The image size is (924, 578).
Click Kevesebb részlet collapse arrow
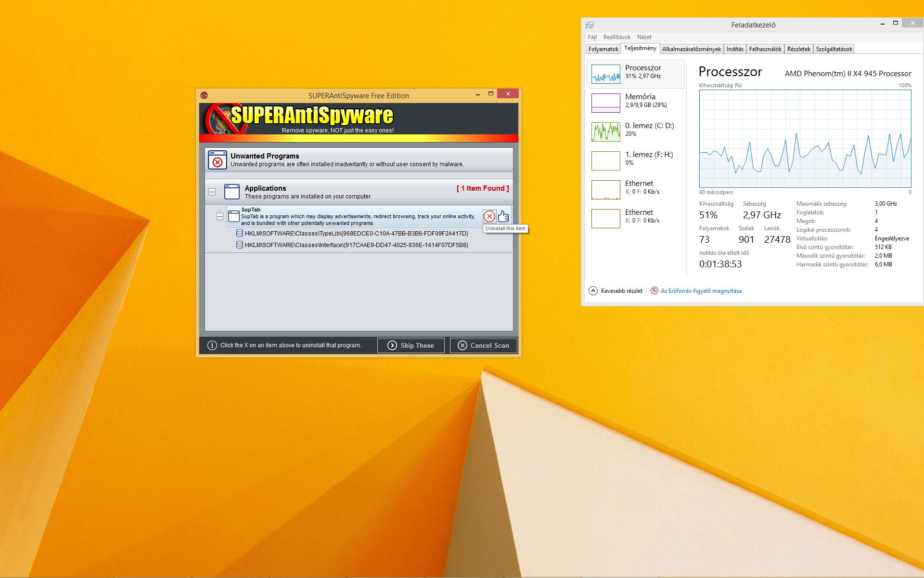[x=593, y=290]
